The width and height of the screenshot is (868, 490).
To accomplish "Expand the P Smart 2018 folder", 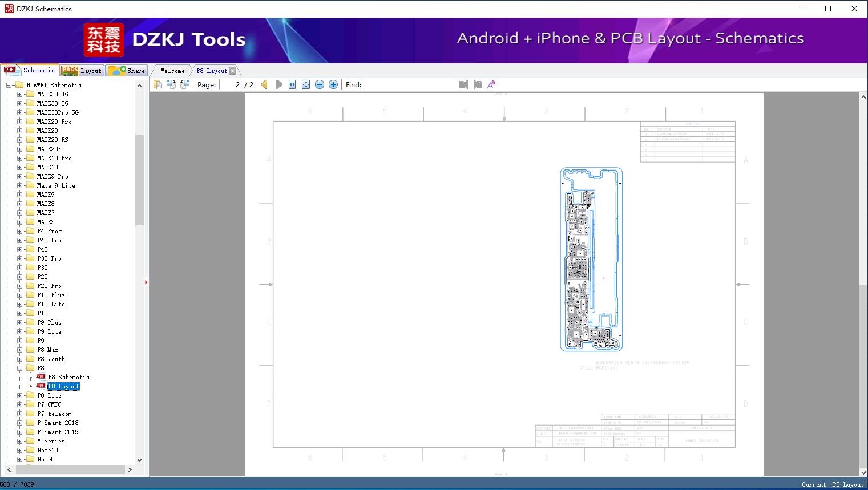I will click(19, 423).
